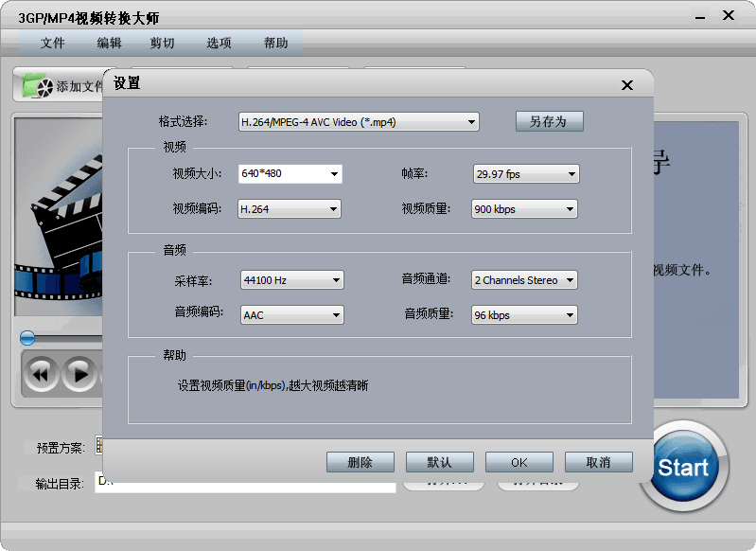Click the rewind playback button
Image resolution: width=756 pixels, height=551 pixels.
click(x=41, y=374)
